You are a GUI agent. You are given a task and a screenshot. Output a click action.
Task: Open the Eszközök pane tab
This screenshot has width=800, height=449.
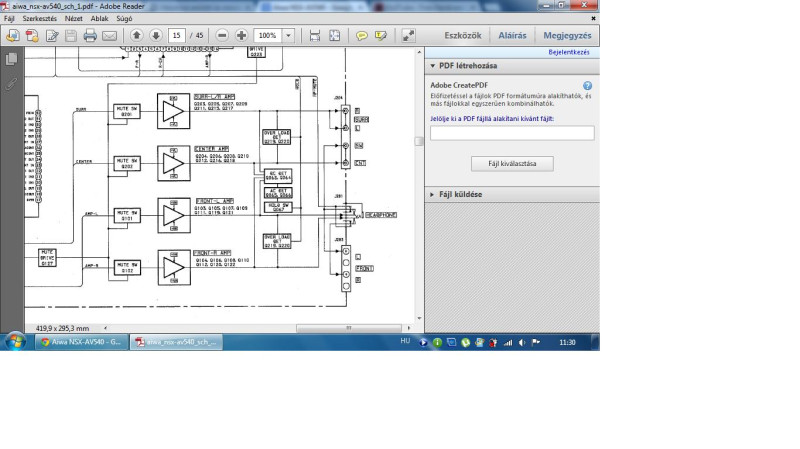pyautogui.click(x=463, y=35)
